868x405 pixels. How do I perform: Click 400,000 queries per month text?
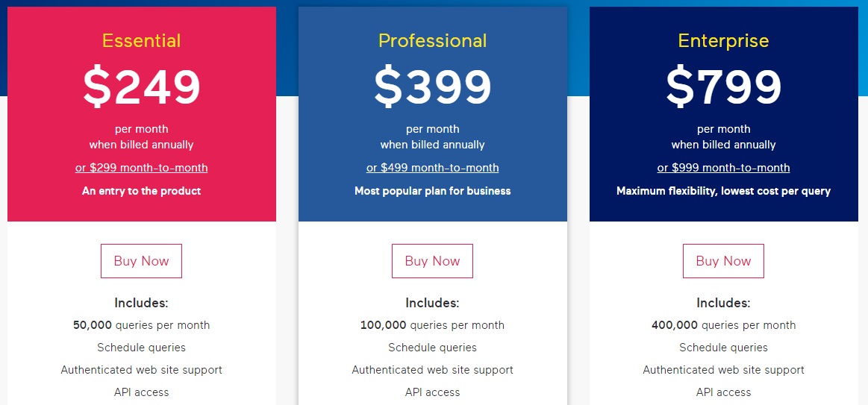723,325
